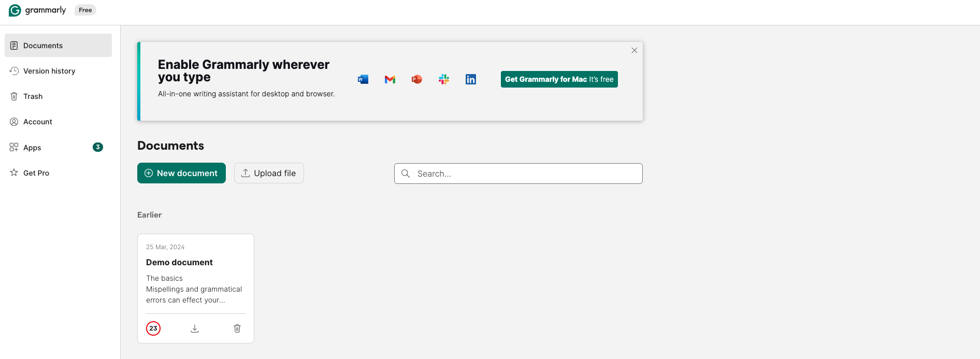Click the Version history clock icon
Screen dimensions: 980x359
[14, 71]
